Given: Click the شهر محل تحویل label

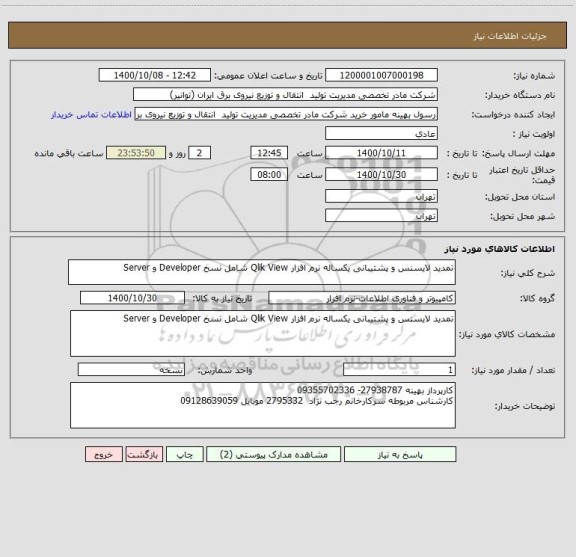Looking at the screenshot, I should coord(522,216).
